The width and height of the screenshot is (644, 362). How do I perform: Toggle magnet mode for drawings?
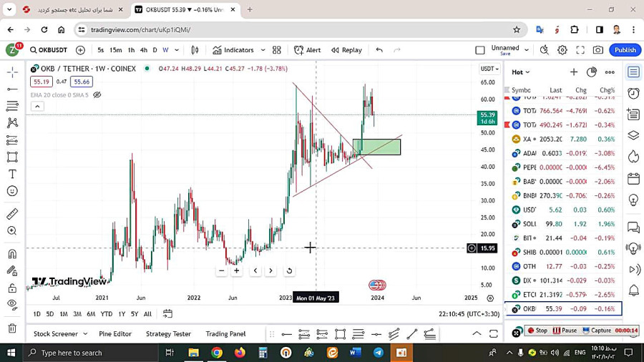coord(12,254)
